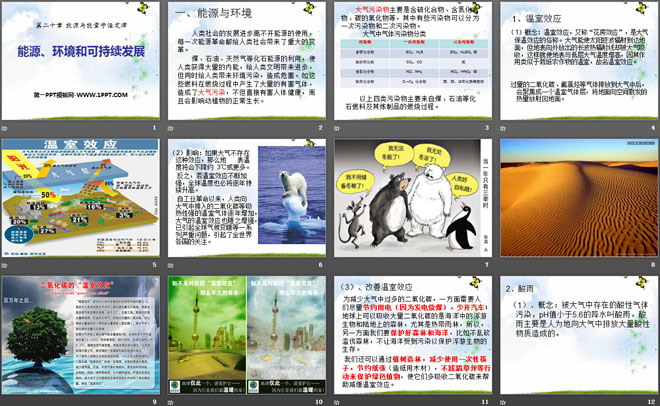
Task: Click the slide number 1 label
Action: [x=154, y=127]
